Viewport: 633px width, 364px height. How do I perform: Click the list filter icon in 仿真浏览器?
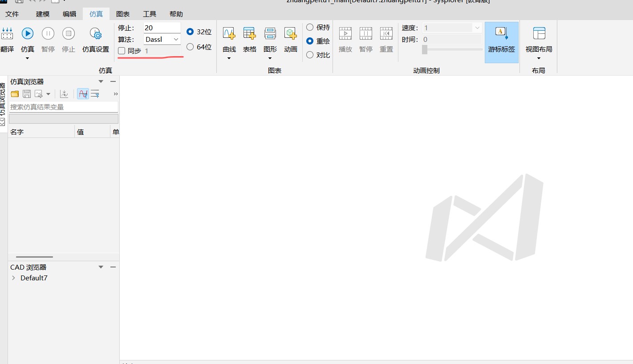pyautogui.click(x=95, y=94)
